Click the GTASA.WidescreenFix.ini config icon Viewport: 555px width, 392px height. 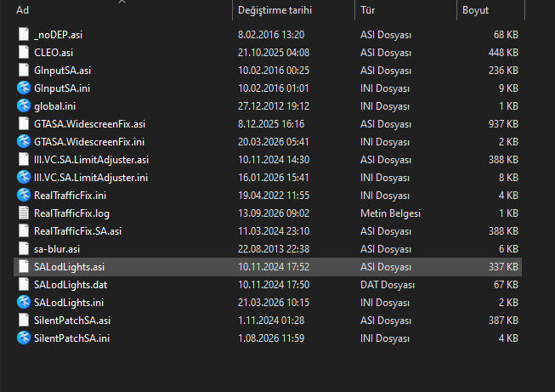(x=24, y=142)
